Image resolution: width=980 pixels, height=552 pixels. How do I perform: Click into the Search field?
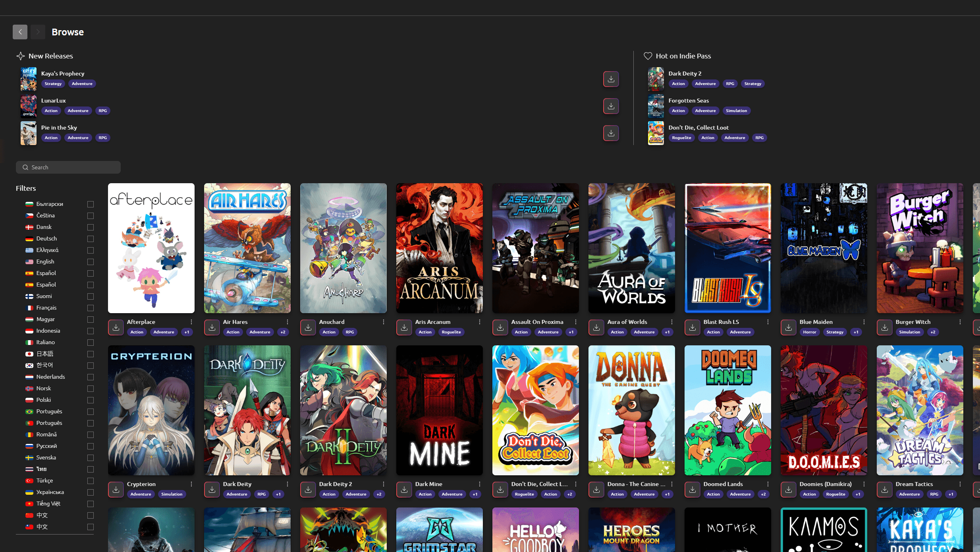point(68,167)
